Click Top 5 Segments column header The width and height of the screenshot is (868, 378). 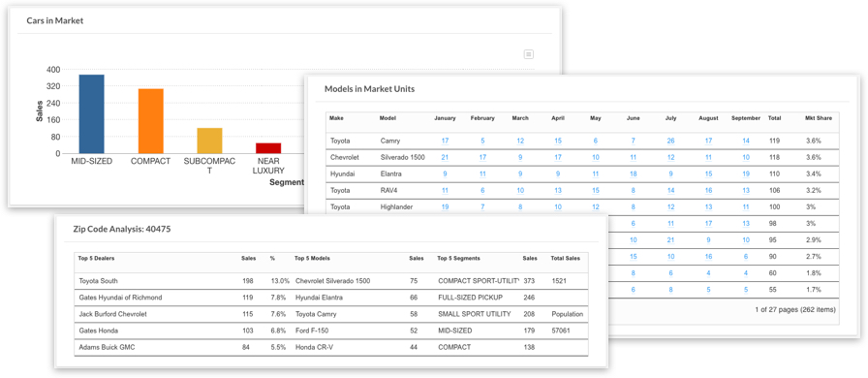click(x=458, y=258)
